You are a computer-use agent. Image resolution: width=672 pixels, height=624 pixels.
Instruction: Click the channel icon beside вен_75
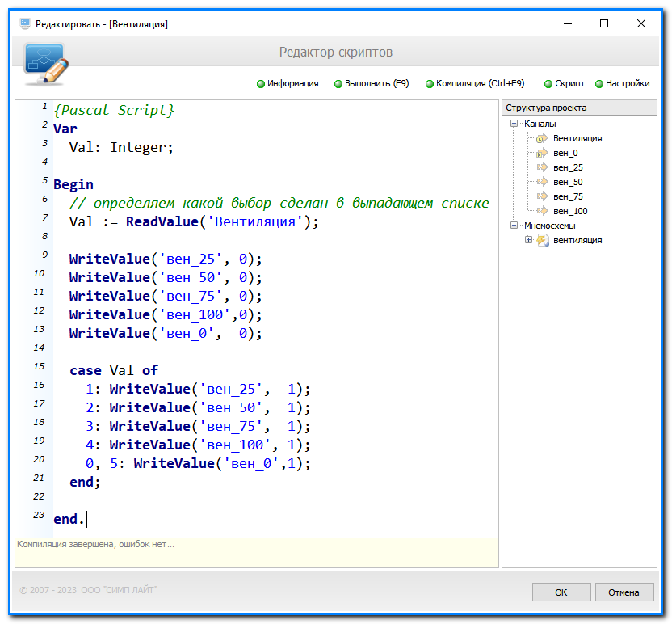[543, 197]
